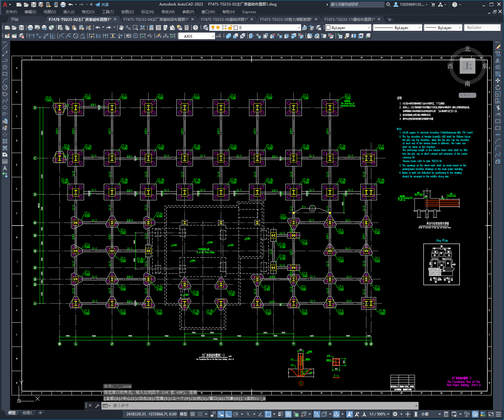Image resolution: width=504 pixels, height=420 pixels.
Task: Select the Move tool in modify toolbar
Action: 498,81
